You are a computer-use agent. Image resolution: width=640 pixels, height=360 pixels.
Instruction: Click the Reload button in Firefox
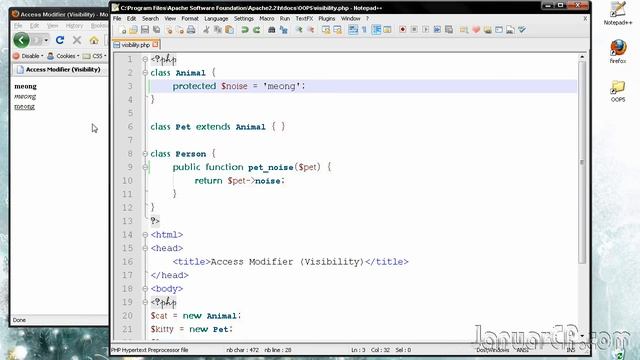[60, 40]
